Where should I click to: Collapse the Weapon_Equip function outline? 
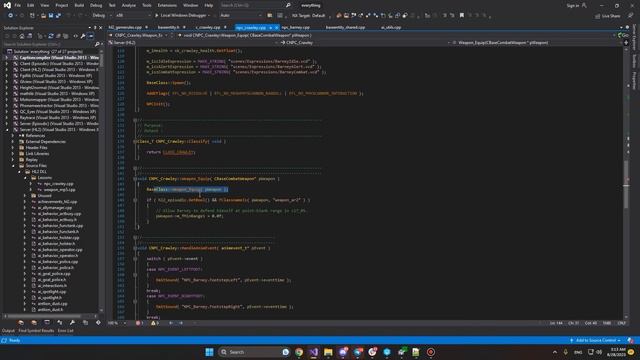click(x=135, y=179)
